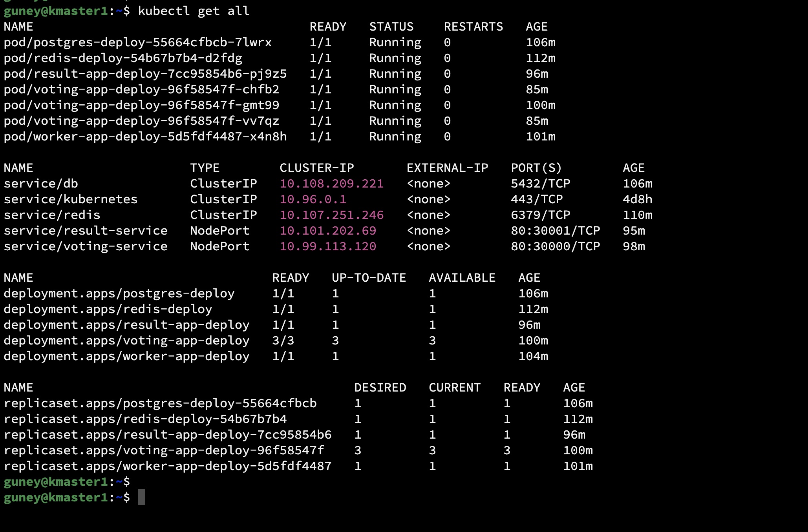
Task: Click 104m age of worker-app-deploy deployment
Action: point(533,356)
